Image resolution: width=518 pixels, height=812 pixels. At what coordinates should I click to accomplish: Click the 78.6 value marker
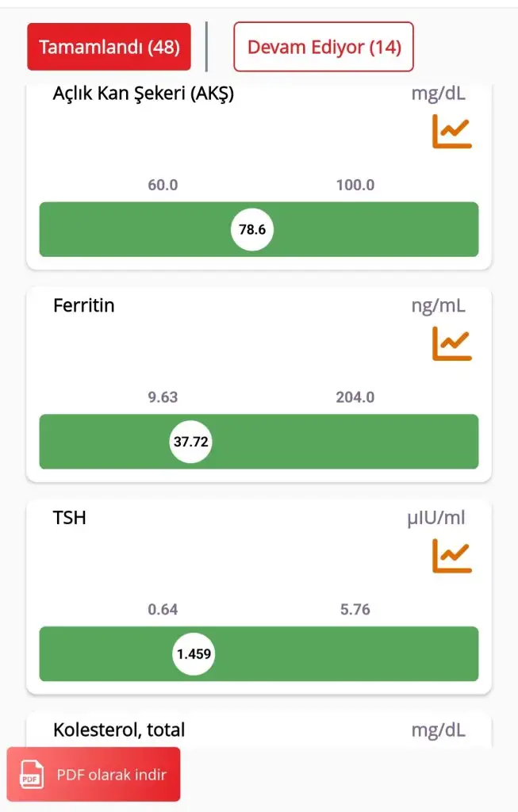click(x=252, y=230)
